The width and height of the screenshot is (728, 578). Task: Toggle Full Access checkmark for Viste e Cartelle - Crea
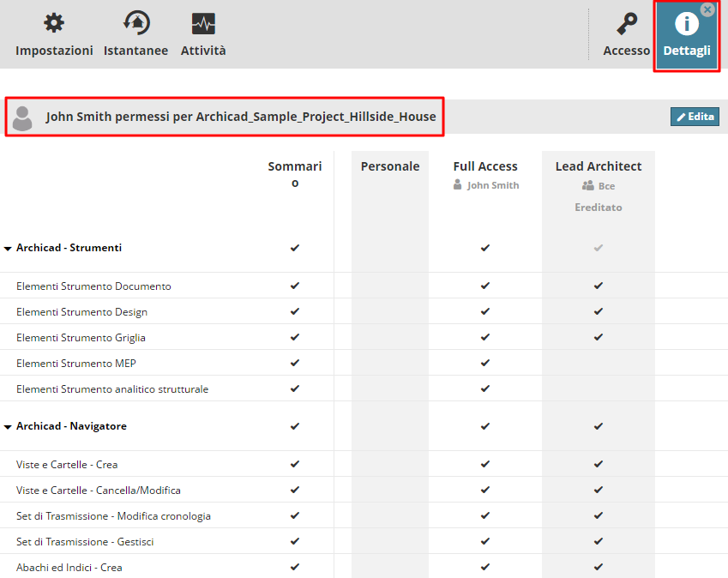485,464
